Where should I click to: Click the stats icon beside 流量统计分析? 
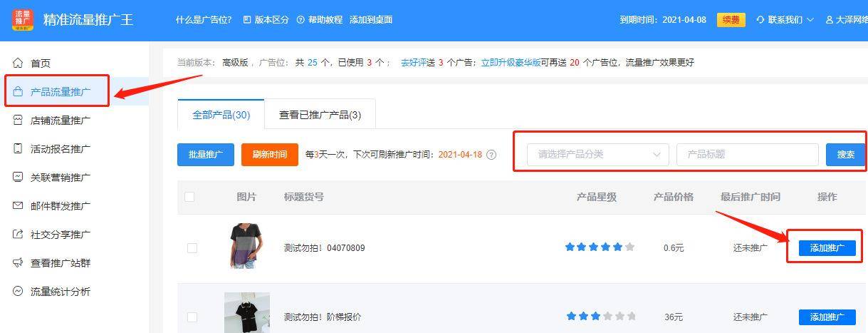point(18,291)
